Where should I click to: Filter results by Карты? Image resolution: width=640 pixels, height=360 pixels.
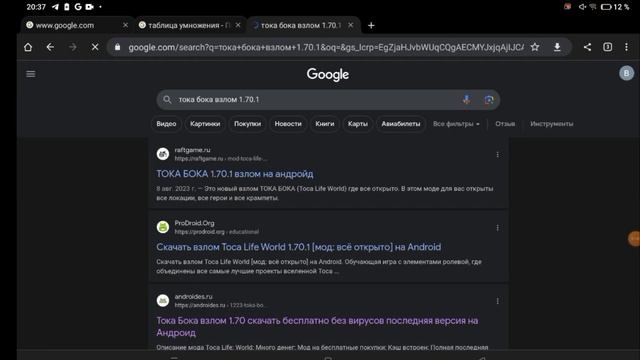[x=358, y=124]
